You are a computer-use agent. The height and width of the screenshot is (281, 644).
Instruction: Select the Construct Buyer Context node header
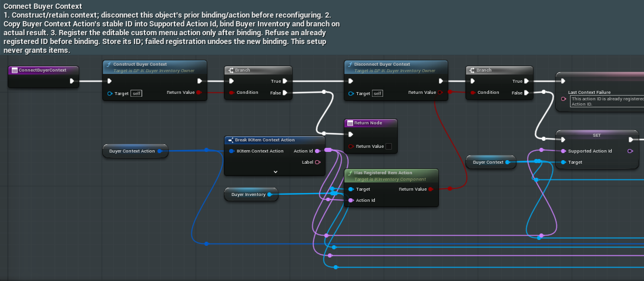tap(155, 67)
